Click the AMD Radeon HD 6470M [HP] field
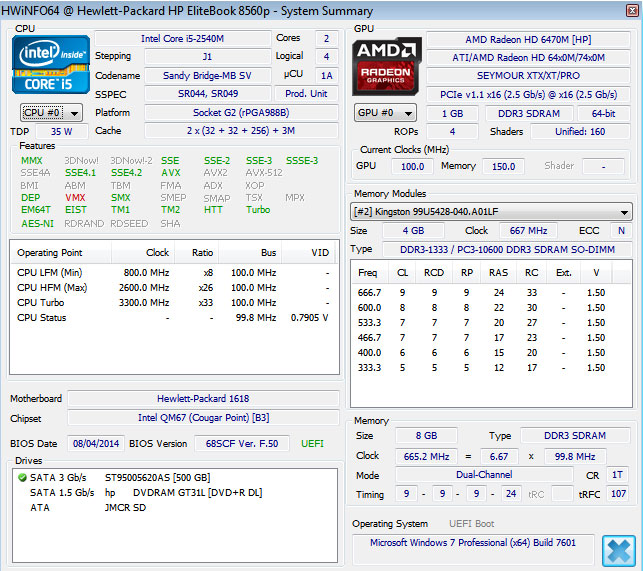Screen dimensions: 643x571 click(x=528, y=40)
